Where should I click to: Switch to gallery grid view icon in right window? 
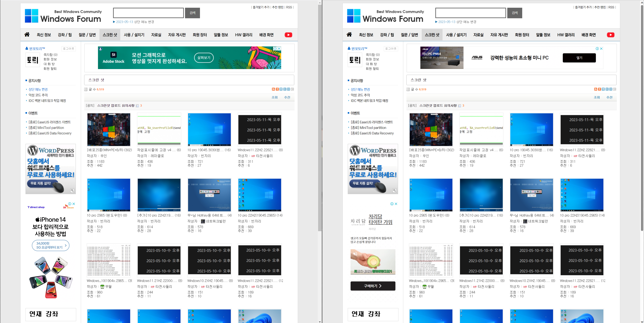coord(611,89)
